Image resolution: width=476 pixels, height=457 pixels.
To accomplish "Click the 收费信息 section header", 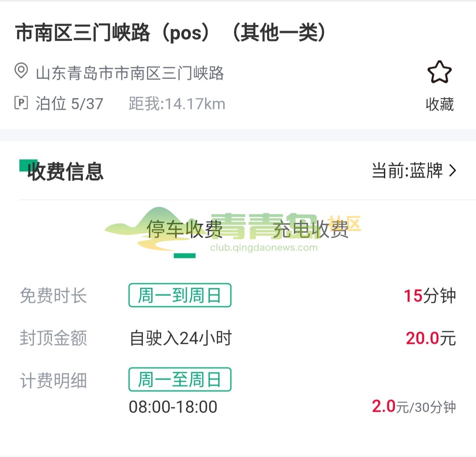I will coord(65,171).
